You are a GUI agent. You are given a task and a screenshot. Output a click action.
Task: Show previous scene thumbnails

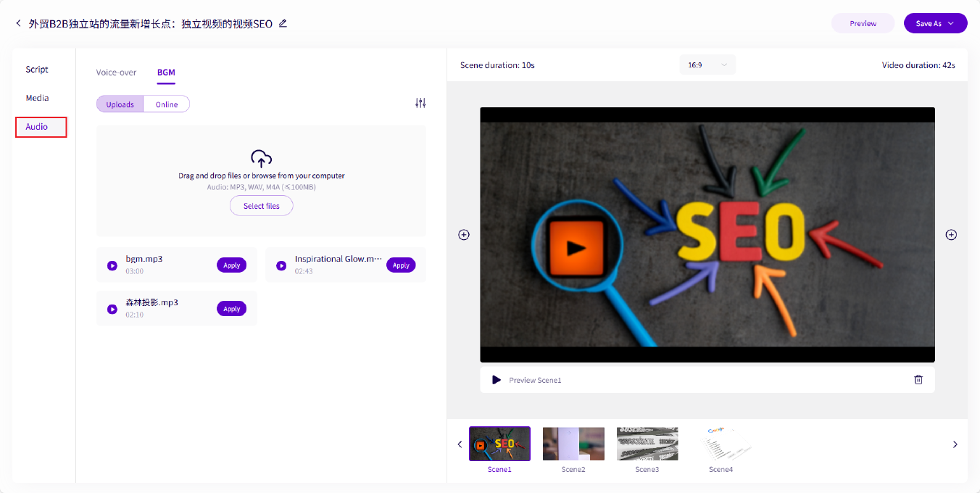point(460,444)
